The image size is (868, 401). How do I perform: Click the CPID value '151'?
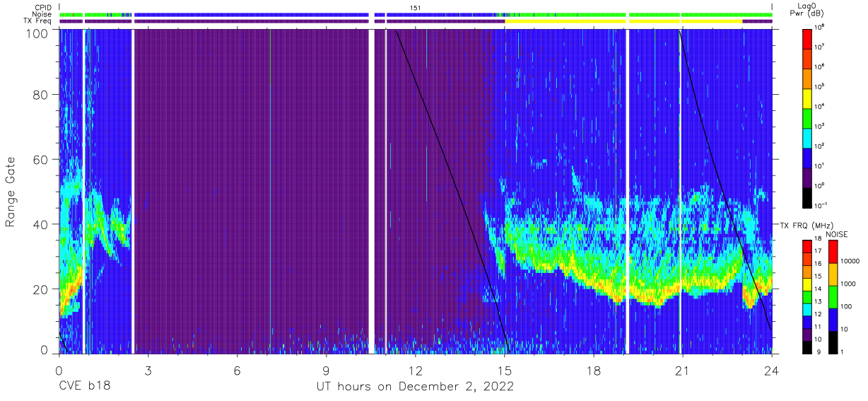[x=416, y=7]
